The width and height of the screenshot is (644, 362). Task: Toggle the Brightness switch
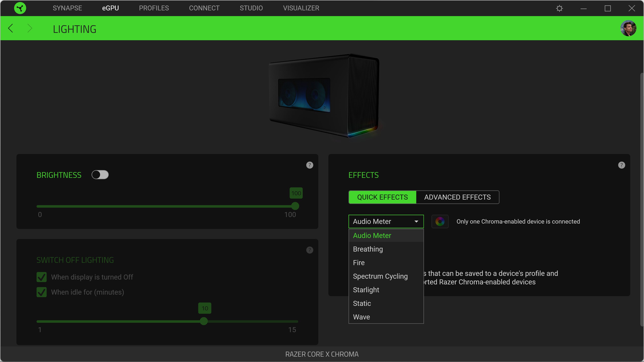tap(100, 175)
